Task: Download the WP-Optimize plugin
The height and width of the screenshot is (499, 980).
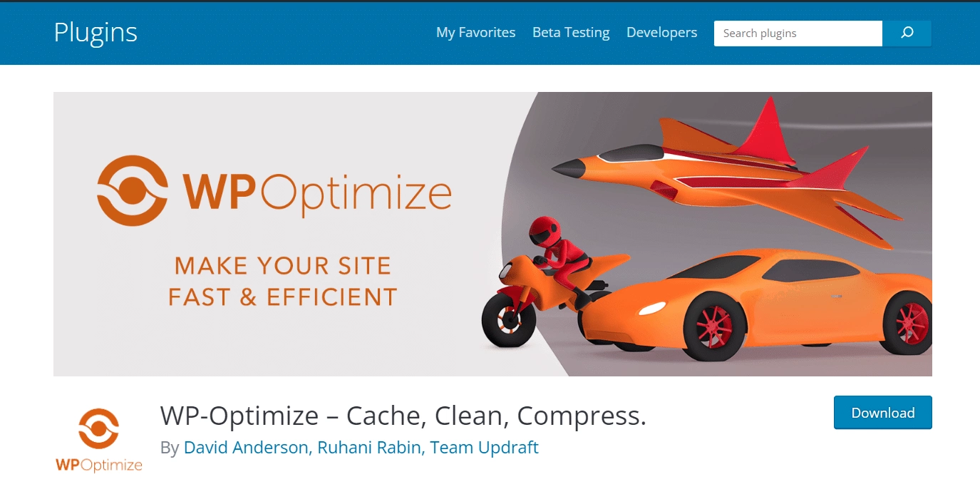Action: pos(882,412)
